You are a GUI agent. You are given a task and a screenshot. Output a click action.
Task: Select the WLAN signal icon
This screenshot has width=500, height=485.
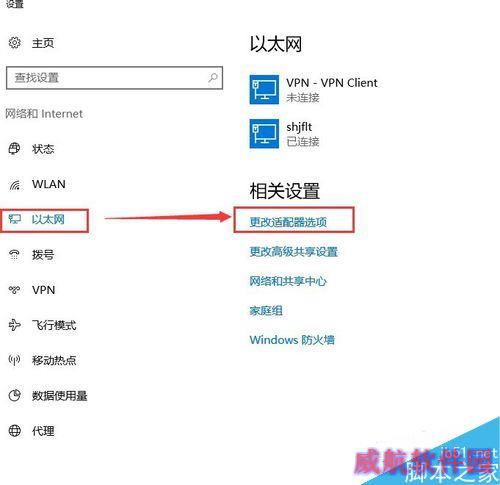(14, 184)
